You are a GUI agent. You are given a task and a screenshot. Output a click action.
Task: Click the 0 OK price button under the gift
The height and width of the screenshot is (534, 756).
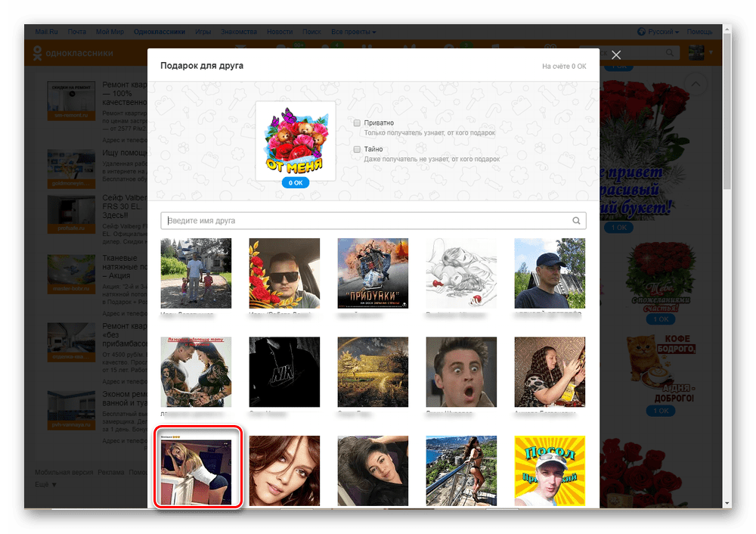click(295, 183)
